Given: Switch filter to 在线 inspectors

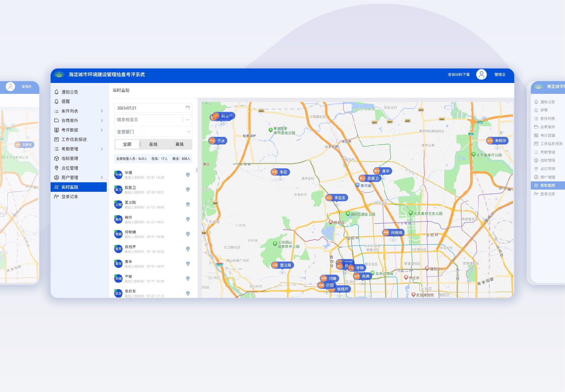Looking at the screenshot, I should [153, 144].
